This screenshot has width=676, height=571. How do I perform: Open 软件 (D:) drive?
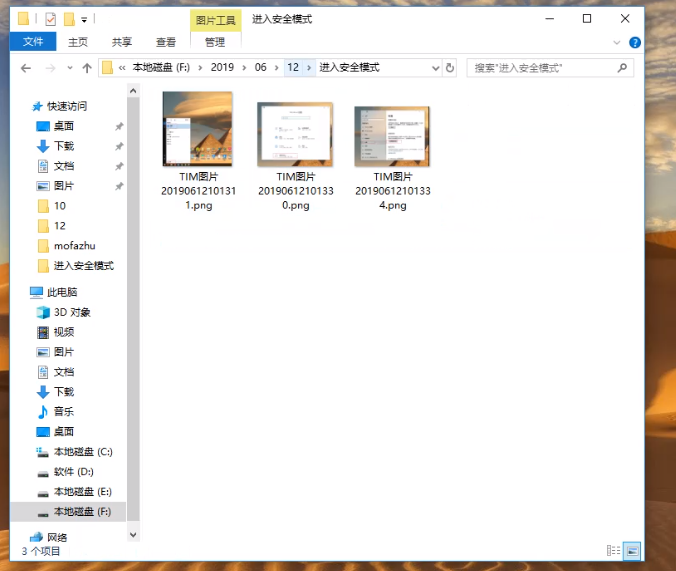[x=73, y=471]
